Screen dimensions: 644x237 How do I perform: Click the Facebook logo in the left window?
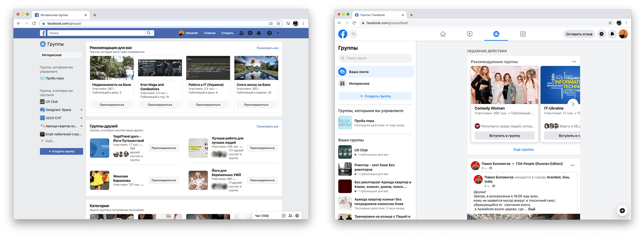click(x=43, y=33)
